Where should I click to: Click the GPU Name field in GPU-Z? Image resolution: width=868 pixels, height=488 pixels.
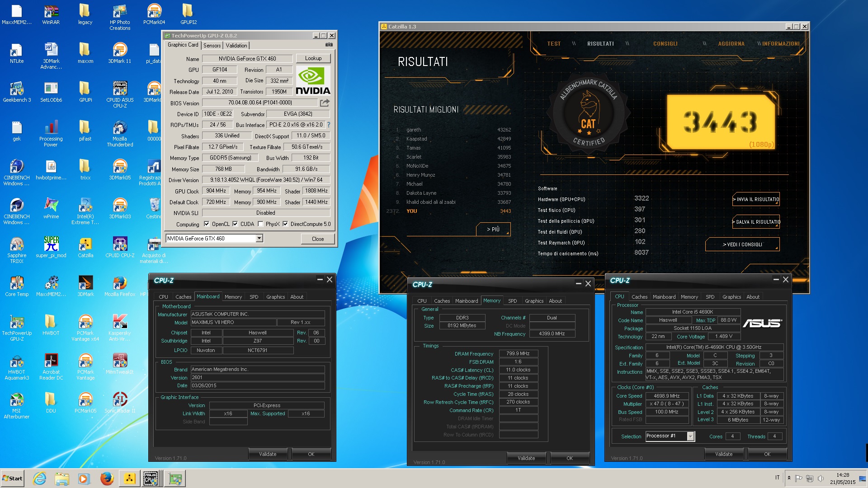point(247,58)
